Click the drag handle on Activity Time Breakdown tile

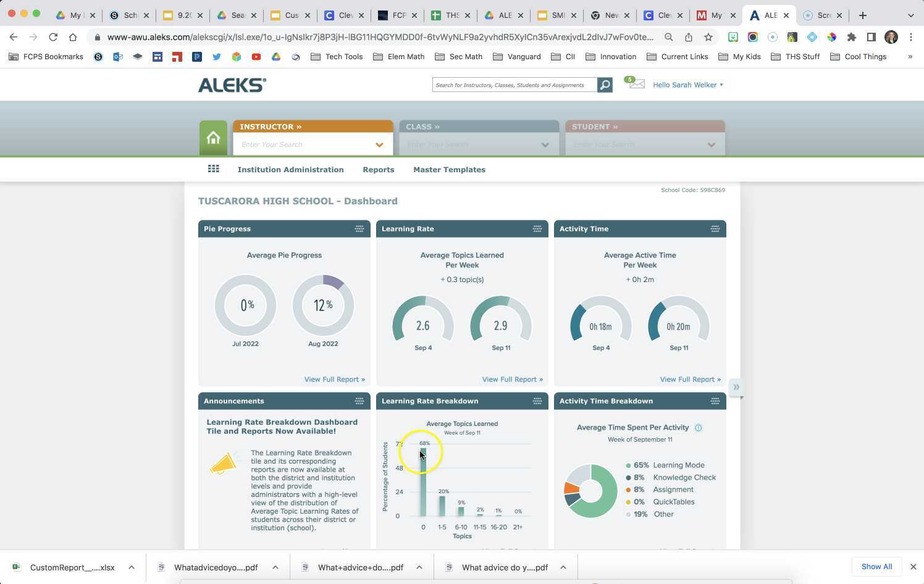coord(715,401)
